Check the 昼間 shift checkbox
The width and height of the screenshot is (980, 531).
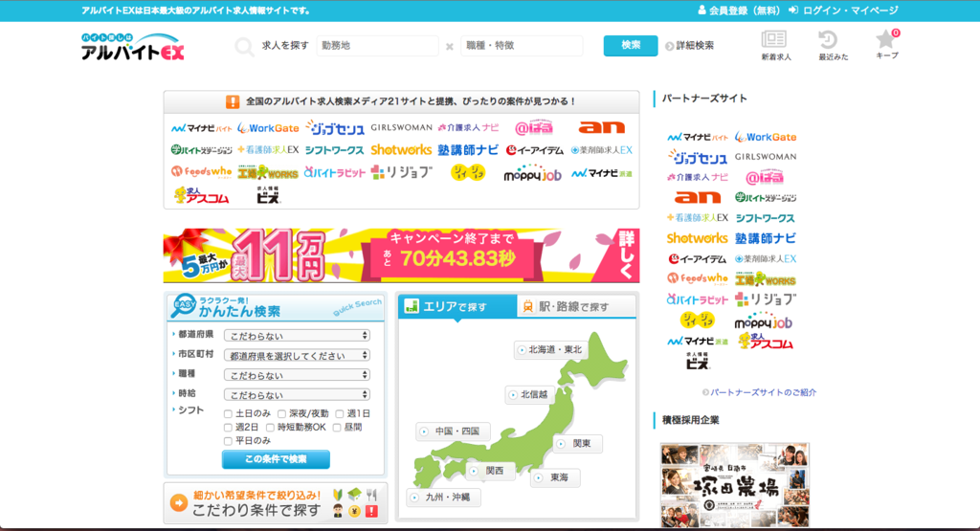coord(337,428)
